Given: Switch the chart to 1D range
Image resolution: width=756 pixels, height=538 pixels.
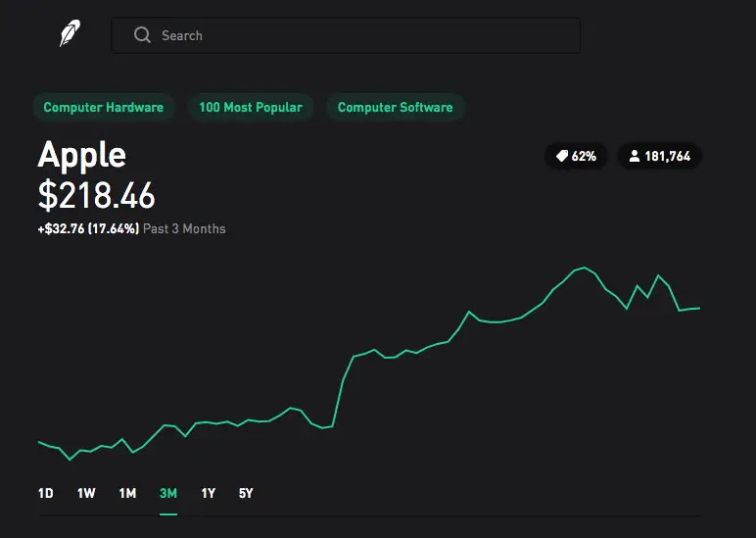Looking at the screenshot, I should tap(46, 493).
